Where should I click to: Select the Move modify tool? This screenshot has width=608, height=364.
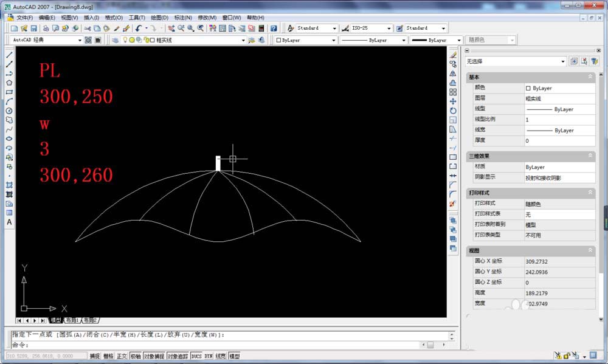(x=453, y=101)
